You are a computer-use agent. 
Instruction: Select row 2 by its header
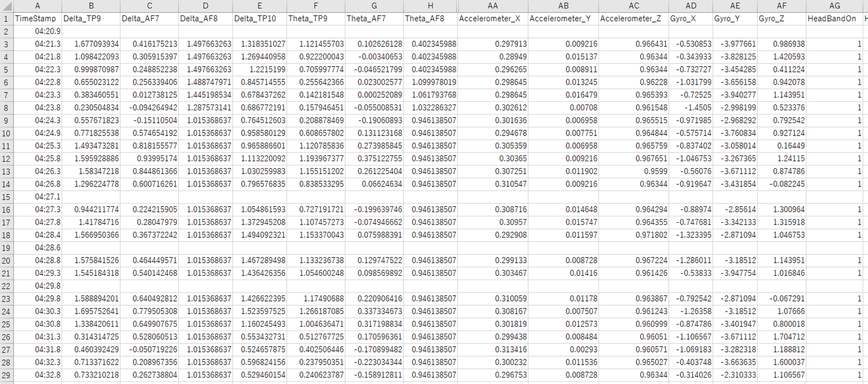(6, 31)
